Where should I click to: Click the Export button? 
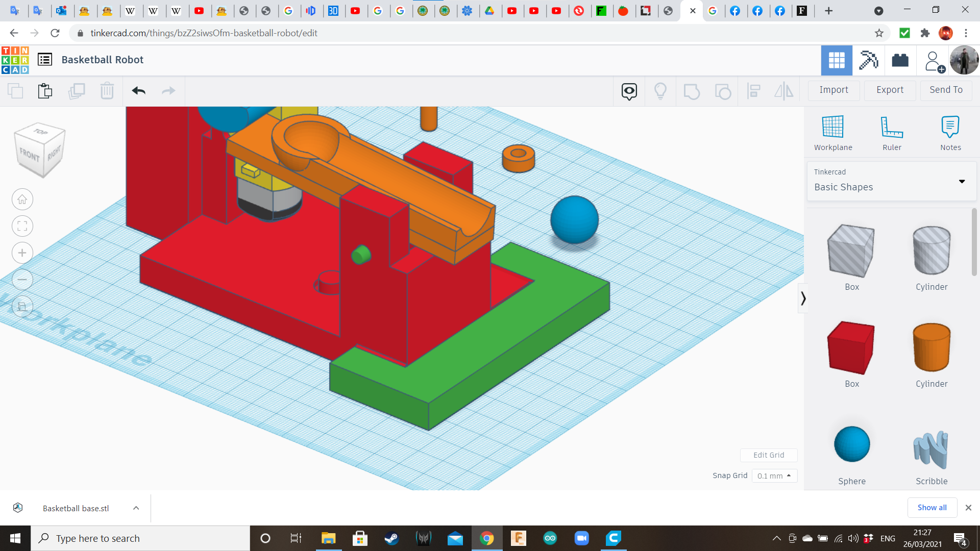pyautogui.click(x=889, y=90)
